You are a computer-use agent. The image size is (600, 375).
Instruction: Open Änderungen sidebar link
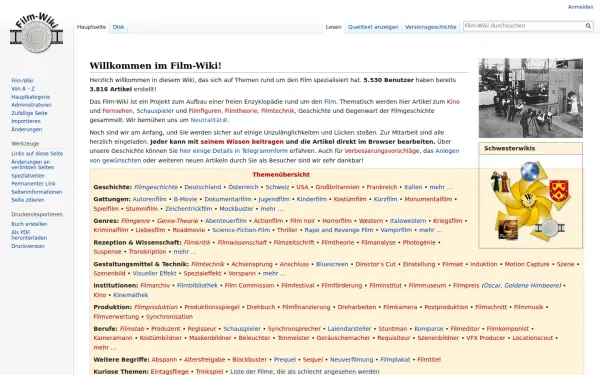tap(26, 129)
